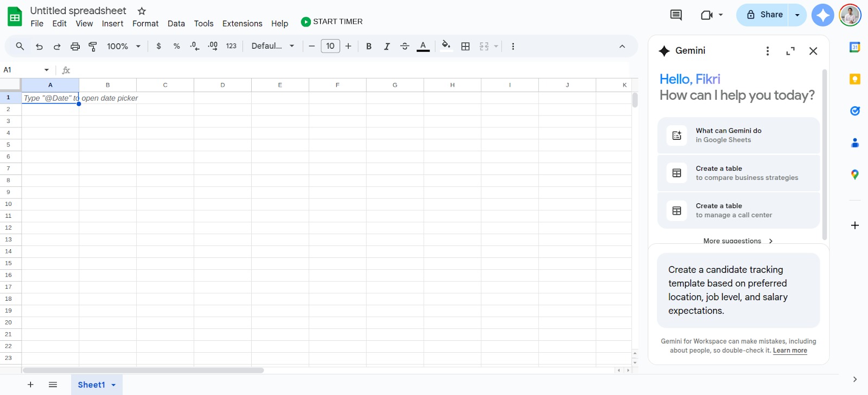The width and height of the screenshot is (868, 395).
Task: Toggle italic formatting
Action: point(387,47)
